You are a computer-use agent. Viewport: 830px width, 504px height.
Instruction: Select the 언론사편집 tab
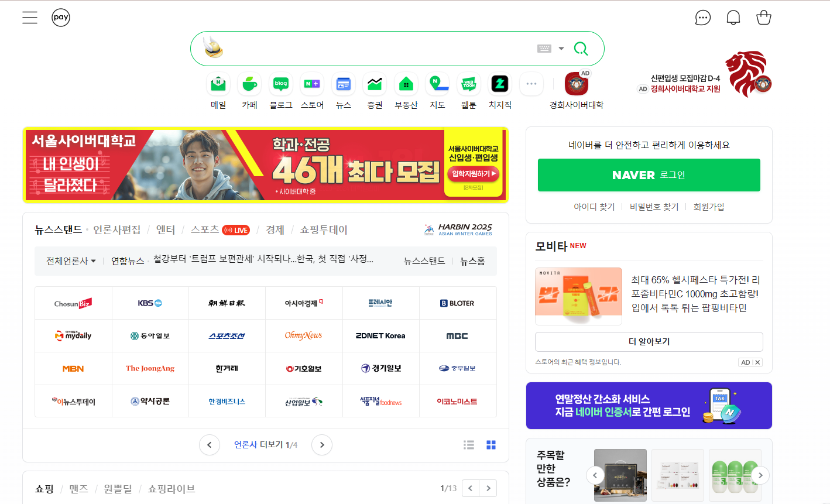[x=117, y=229]
